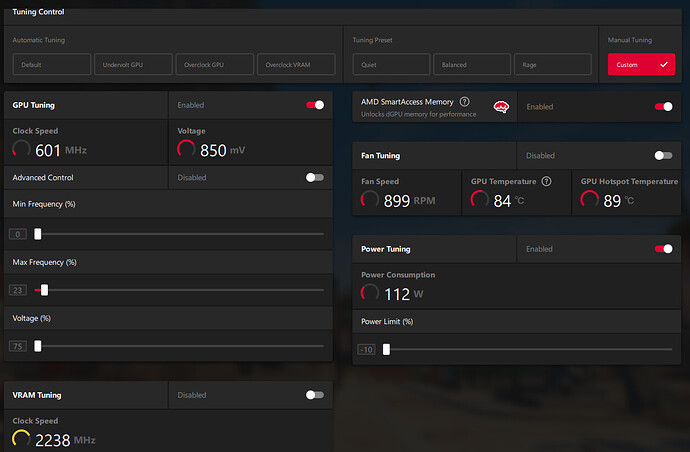The image size is (690, 452).
Task: Click the 'Automatic Tuning' label
Action: tap(39, 40)
